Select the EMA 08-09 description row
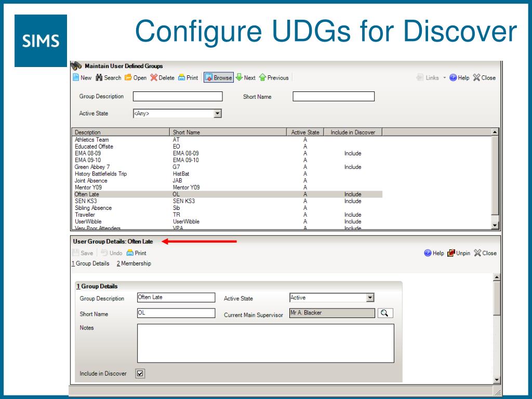 click(228, 153)
